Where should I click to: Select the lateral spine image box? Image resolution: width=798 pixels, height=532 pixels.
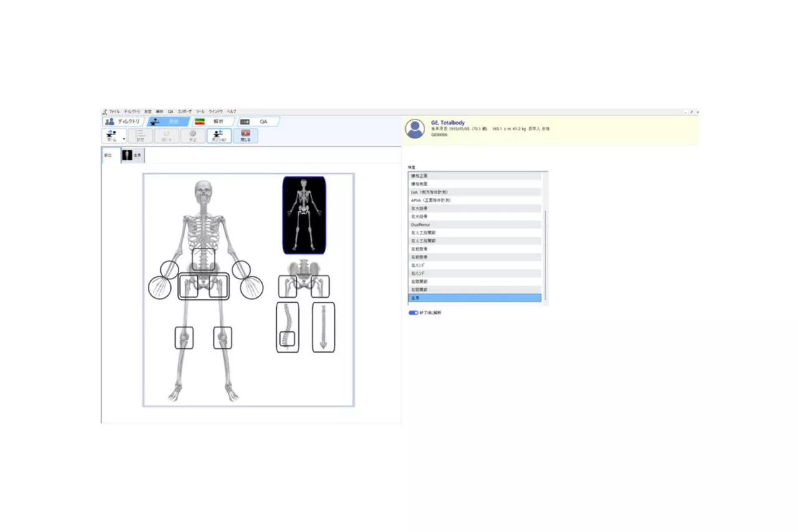pos(287,328)
